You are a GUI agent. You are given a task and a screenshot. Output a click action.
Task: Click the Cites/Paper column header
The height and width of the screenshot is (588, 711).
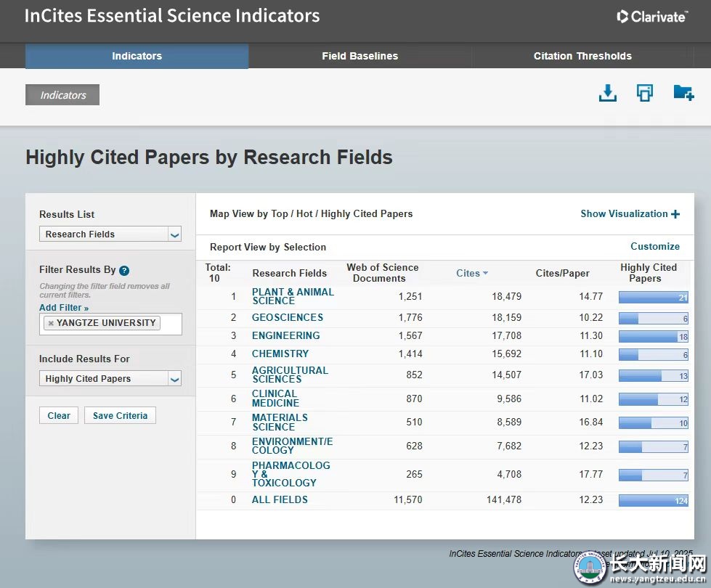(563, 273)
